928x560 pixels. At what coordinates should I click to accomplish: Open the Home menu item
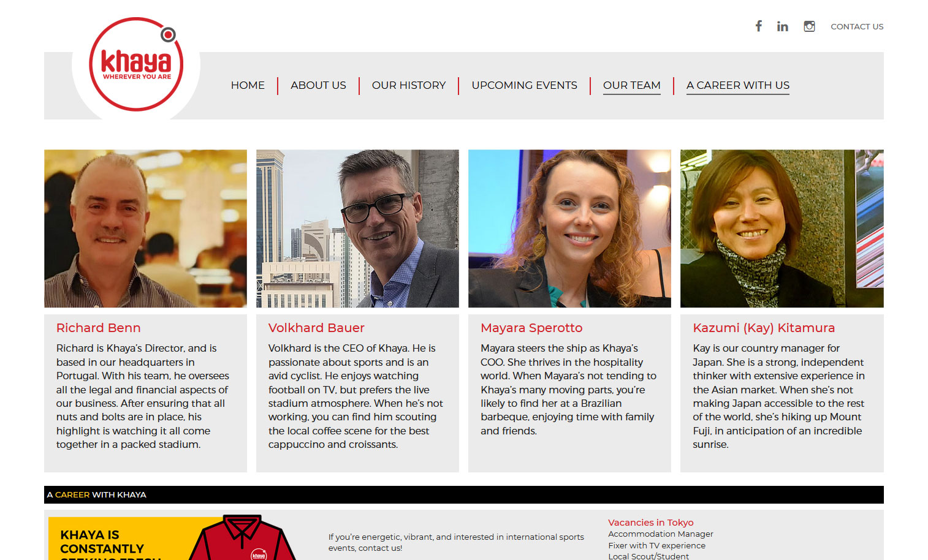[x=248, y=85]
